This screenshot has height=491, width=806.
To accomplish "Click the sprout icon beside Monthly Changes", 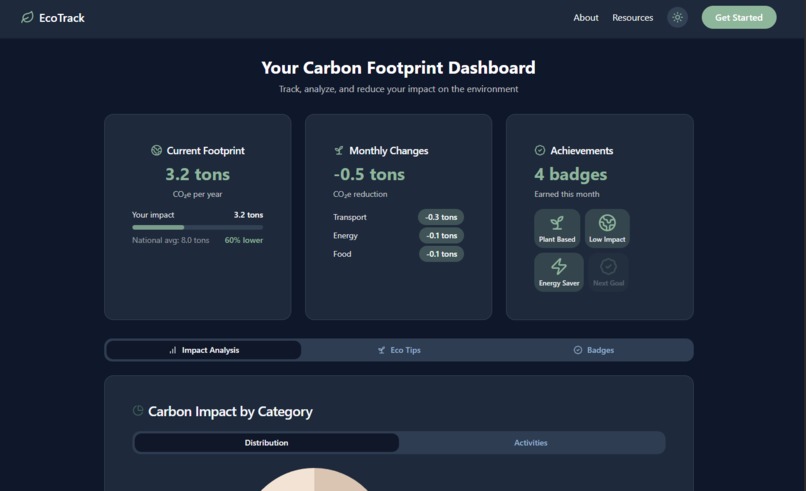I will [339, 150].
